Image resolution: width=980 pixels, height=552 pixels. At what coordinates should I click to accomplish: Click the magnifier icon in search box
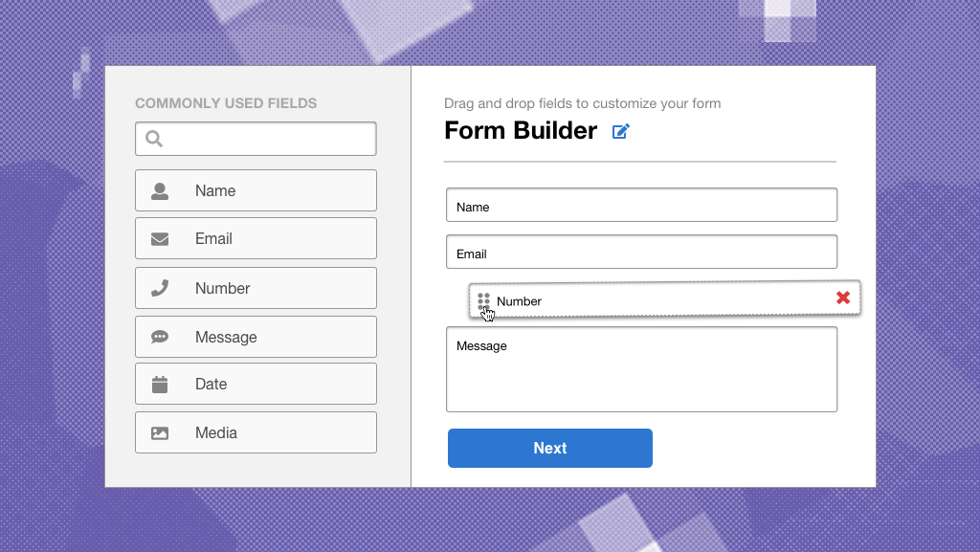click(x=154, y=139)
